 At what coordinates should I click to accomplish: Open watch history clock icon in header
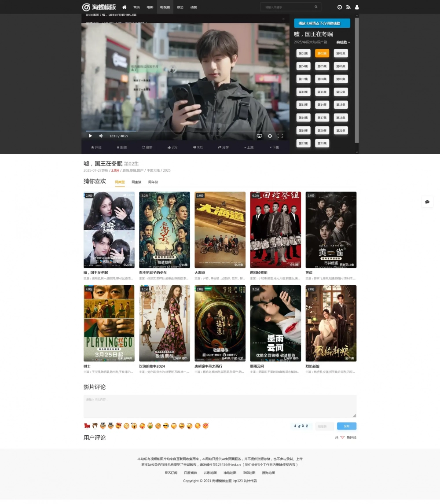(340, 7)
